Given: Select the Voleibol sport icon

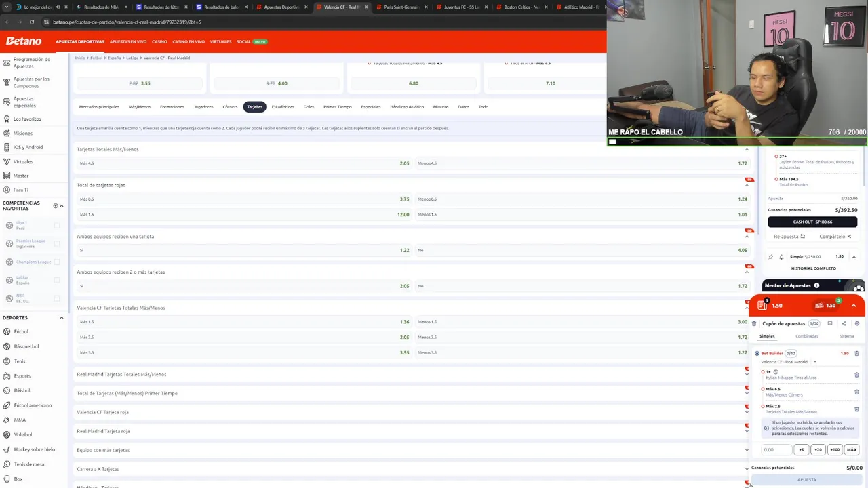Looking at the screenshot, I should coord(7,434).
